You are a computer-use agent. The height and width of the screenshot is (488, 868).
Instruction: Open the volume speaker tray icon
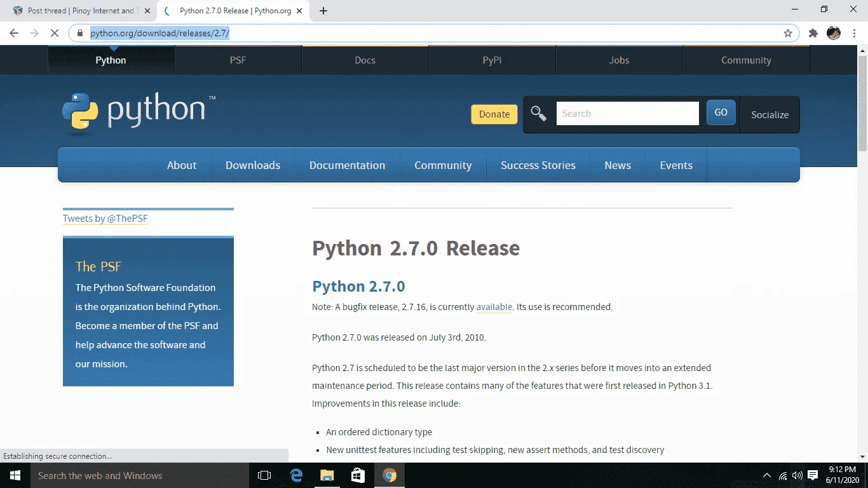point(797,475)
